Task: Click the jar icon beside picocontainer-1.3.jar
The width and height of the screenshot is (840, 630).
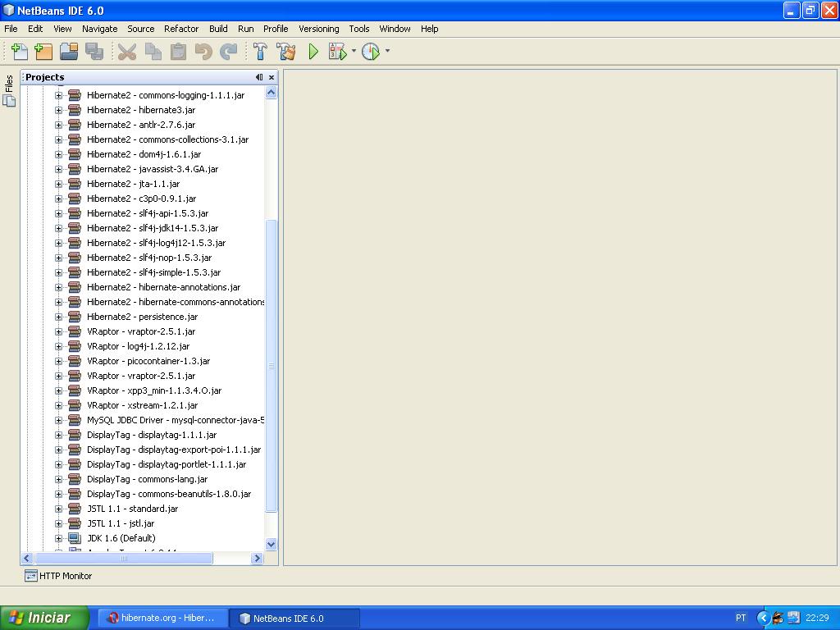Action: click(x=75, y=361)
